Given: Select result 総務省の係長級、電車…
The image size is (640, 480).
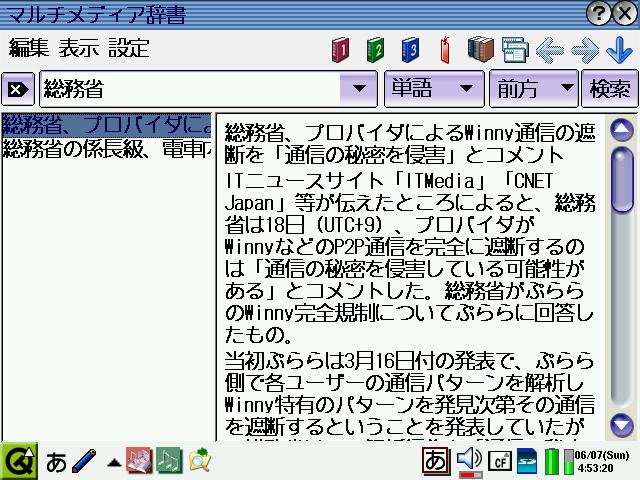Looking at the screenshot, I should tap(107, 149).
